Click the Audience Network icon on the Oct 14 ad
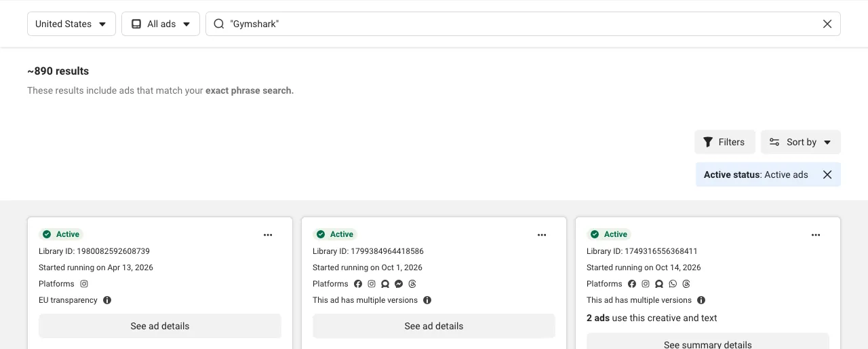 [x=659, y=284]
